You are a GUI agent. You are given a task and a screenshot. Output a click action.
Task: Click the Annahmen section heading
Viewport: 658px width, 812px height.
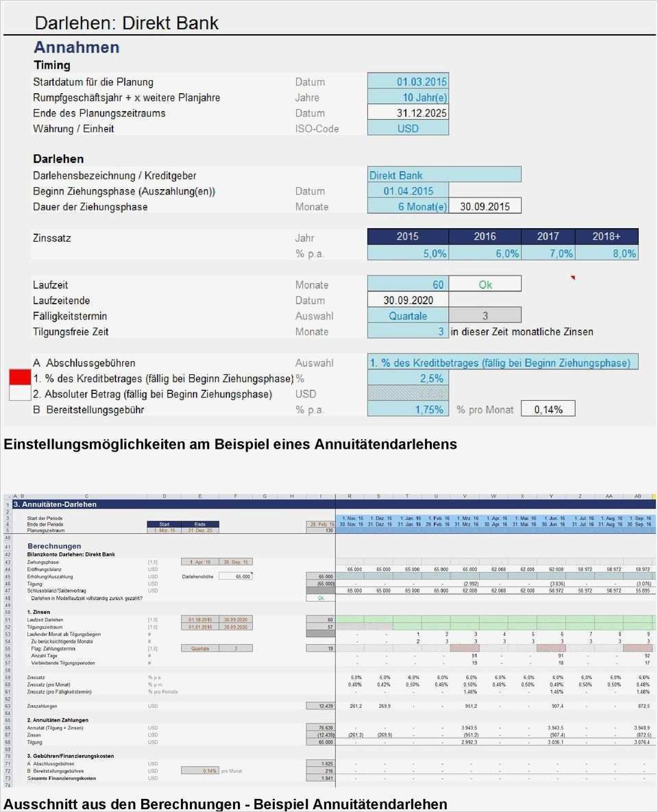tap(76, 47)
